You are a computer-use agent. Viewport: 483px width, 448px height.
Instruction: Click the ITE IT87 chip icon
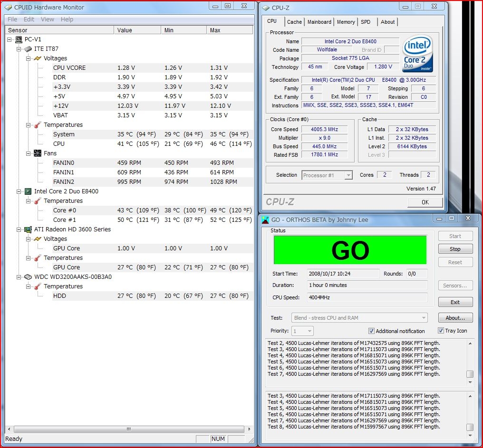28,49
